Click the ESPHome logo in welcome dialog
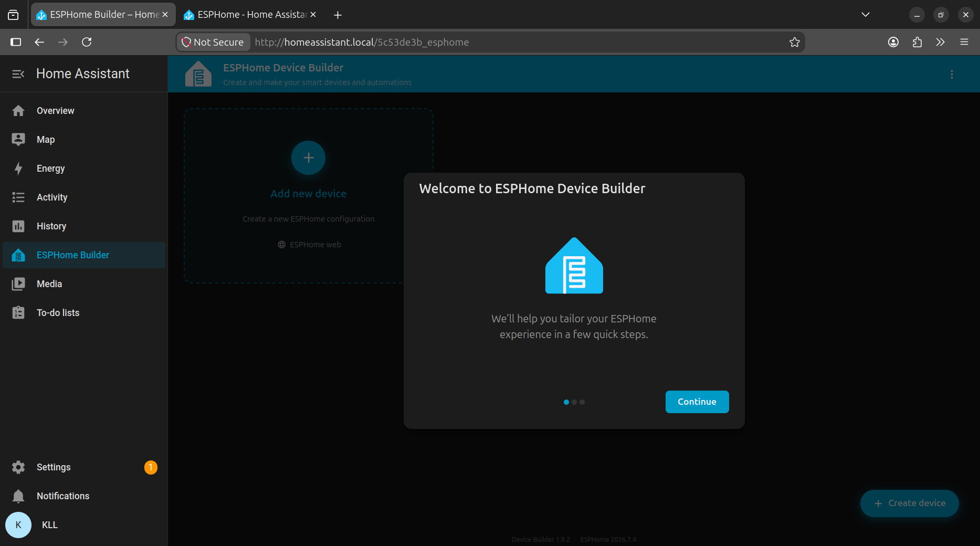This screenshot has width=980, height=546. tap(574, 265)
